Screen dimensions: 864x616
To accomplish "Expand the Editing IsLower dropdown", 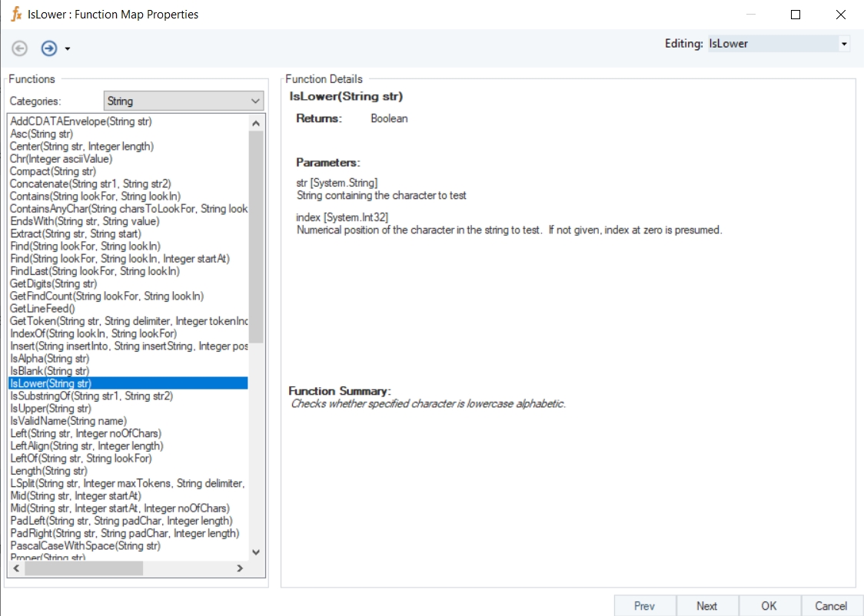I will point(844,44).
